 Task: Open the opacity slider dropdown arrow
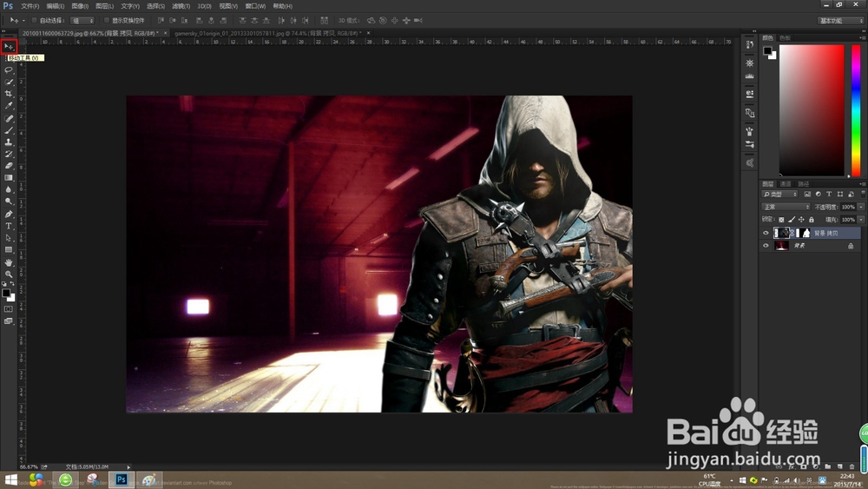[x=861, y=207]
